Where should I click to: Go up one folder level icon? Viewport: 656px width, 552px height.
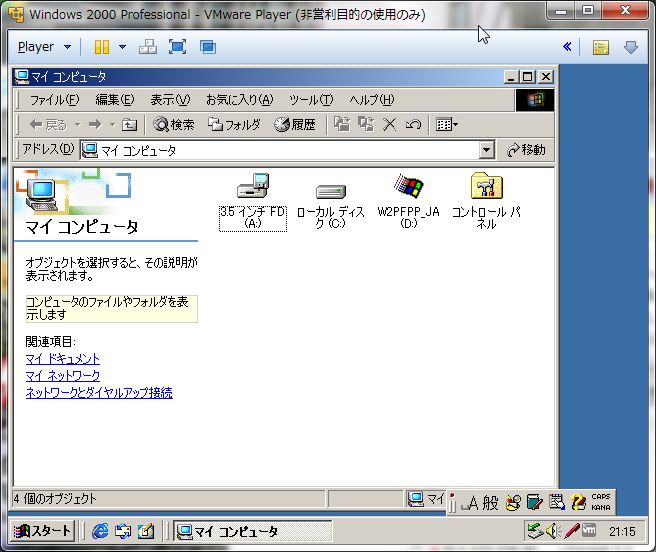(129, 124)
